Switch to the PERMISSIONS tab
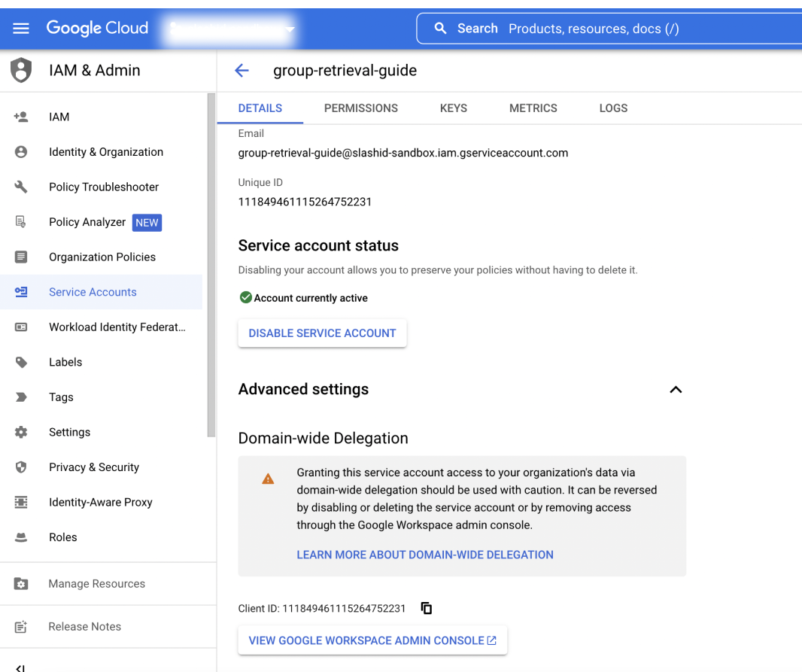 360,108
